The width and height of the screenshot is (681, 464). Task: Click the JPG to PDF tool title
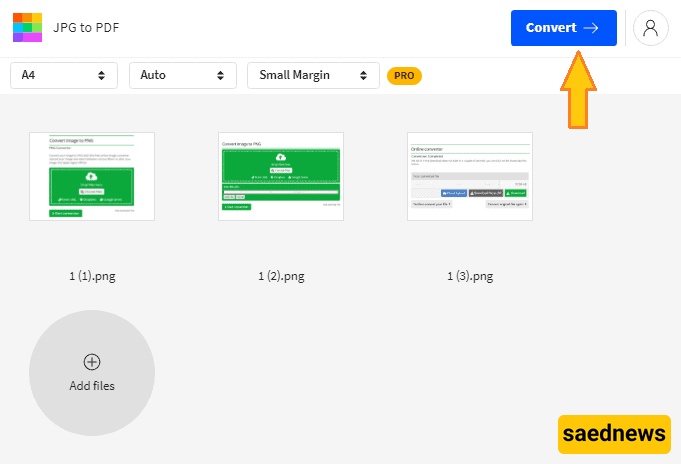click(86, 28)
